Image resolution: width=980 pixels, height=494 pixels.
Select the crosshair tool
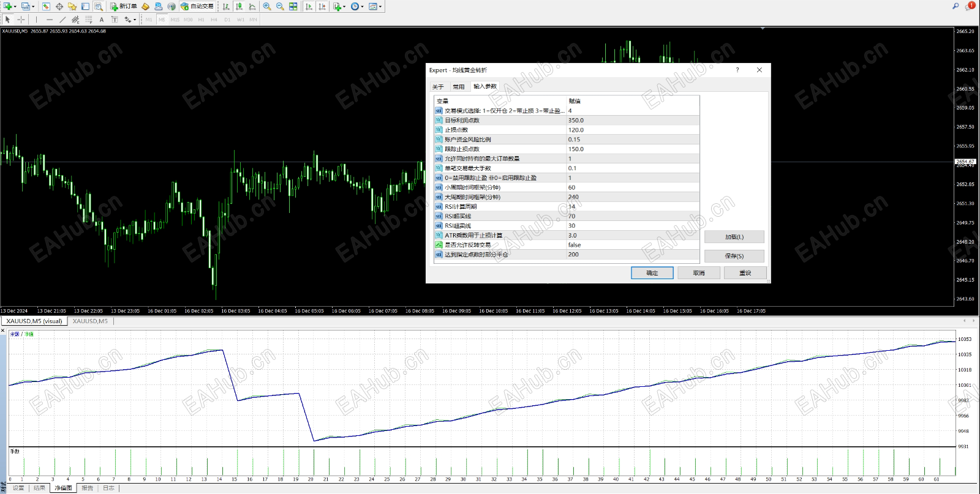21,20
